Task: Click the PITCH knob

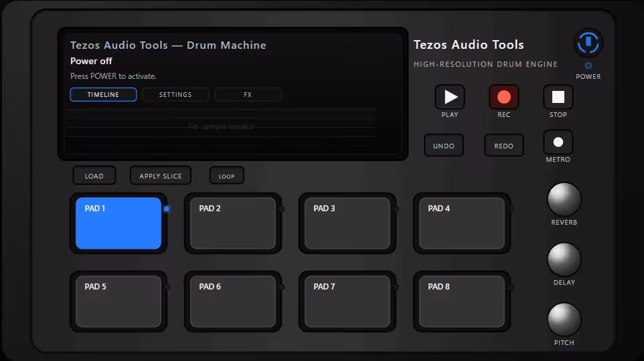Action: tap(564, 320)
